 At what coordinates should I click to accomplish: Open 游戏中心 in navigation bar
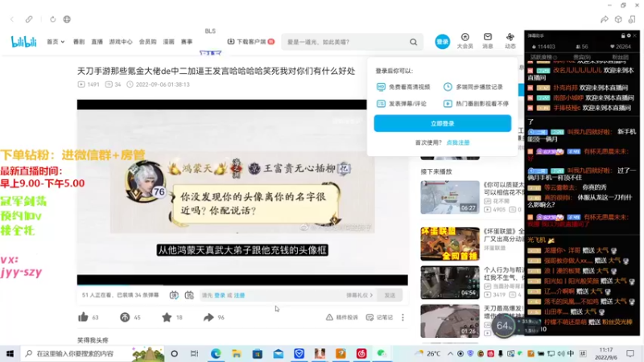coord(121,42)
